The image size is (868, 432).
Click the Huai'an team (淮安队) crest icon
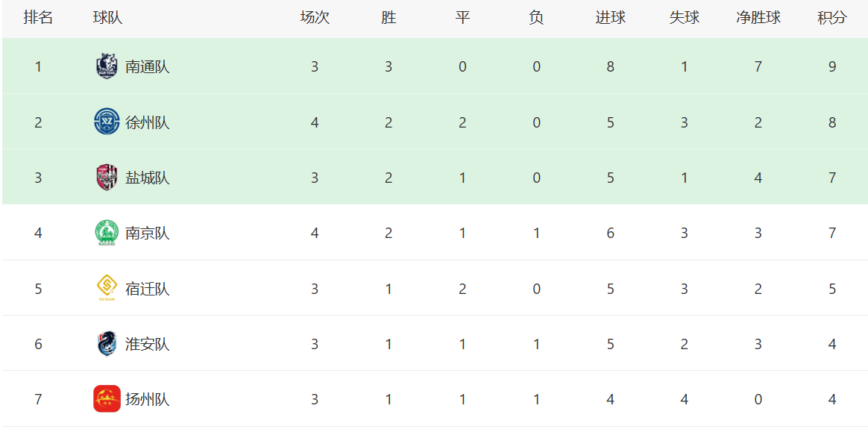(x=107, y=344)
